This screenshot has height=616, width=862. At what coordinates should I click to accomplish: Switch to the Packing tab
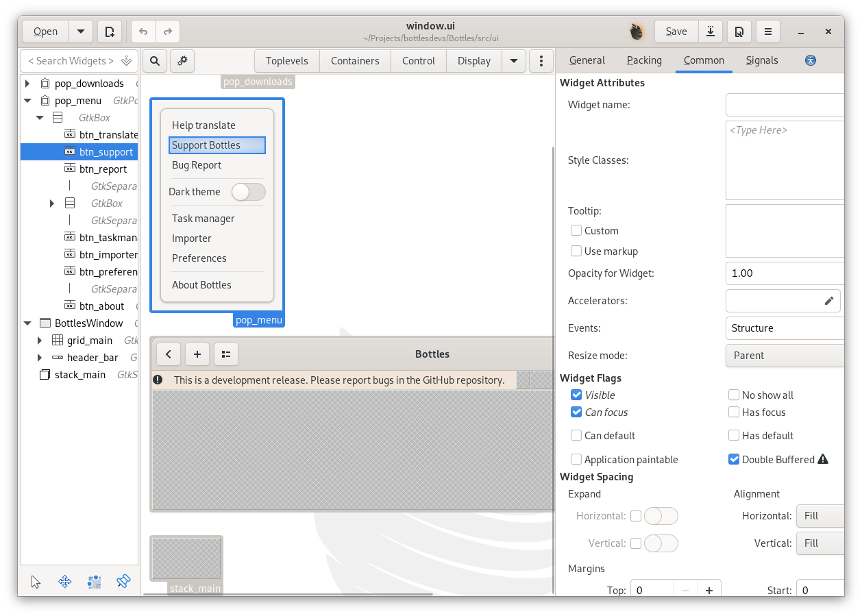(x=644, y=60)
